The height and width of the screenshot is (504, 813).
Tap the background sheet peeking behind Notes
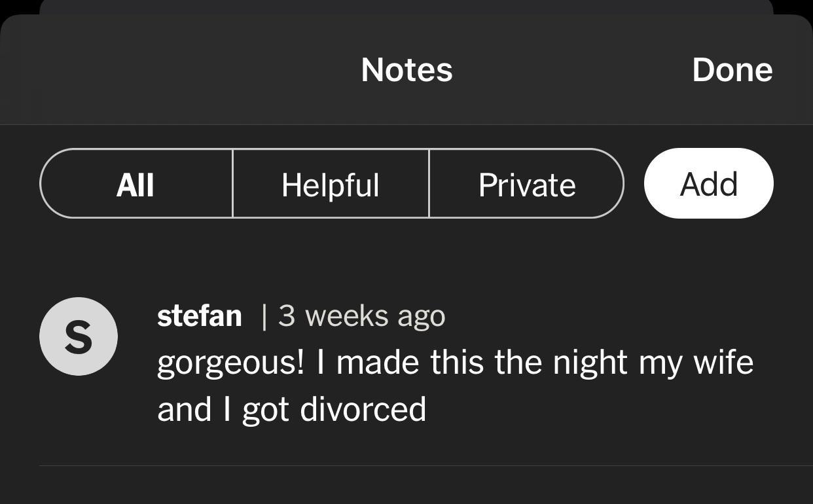pyautogui.click(x=406, y=7)
